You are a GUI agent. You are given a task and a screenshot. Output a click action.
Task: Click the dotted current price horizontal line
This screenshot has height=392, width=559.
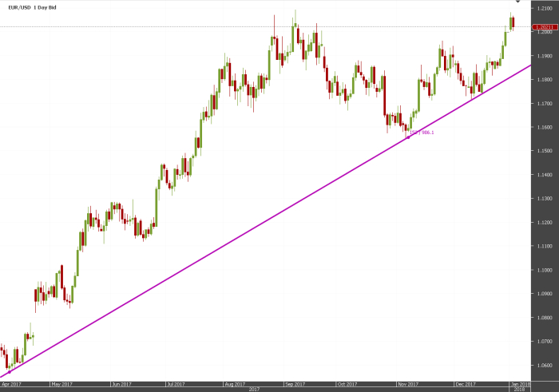pos(266,26)
